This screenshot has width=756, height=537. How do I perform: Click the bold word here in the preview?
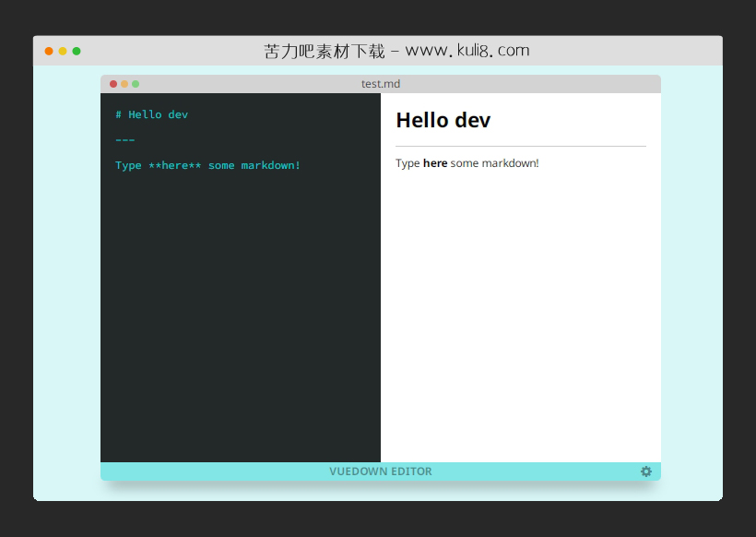tap(434, 162)
